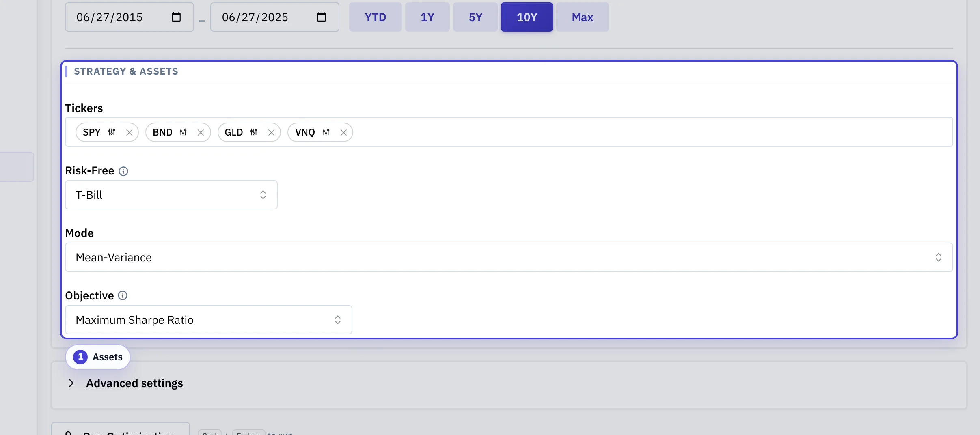Click the BND ticker label
This screenshot has width=980, height=435.
tap(162, 132)
